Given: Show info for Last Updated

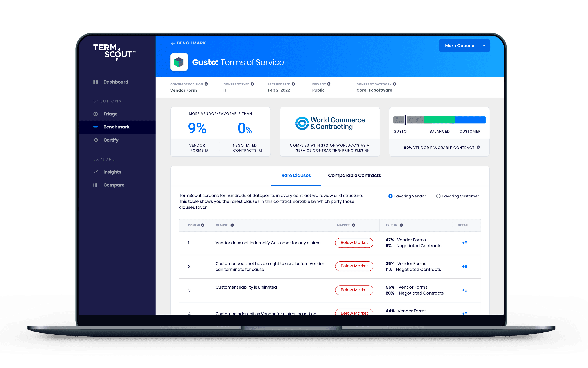Looking at the screenshot, I should click(x=293, y=84).
